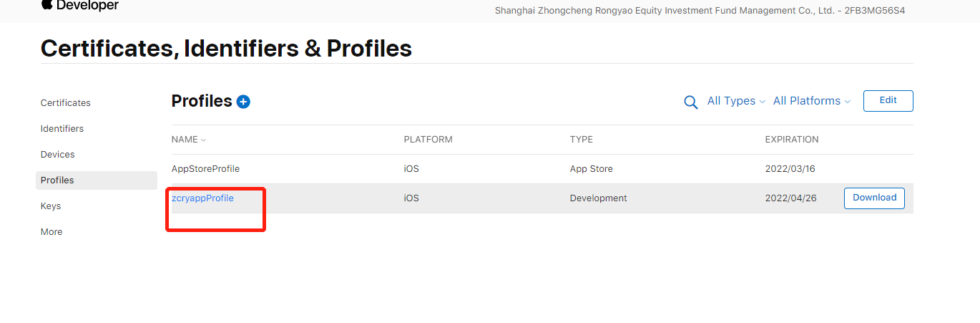
Task: Download the zcryappProfile profile
Action: click(874, 198)
